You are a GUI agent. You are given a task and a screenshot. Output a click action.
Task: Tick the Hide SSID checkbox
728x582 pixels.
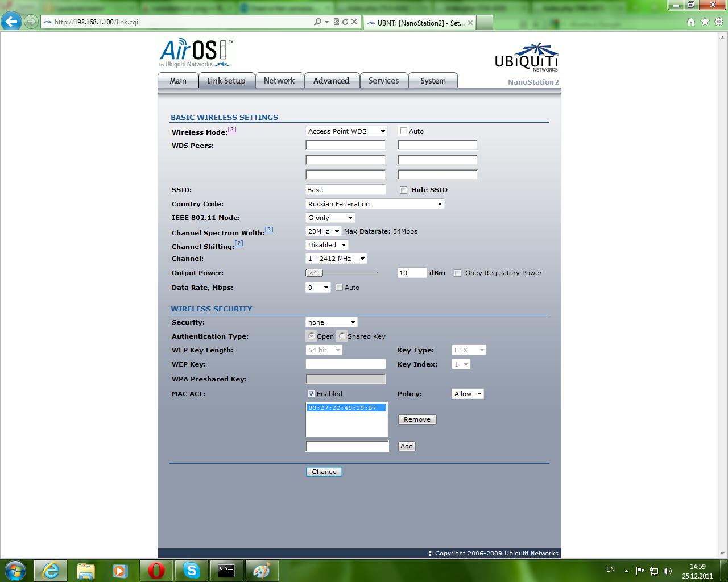[x=403, y=190]
